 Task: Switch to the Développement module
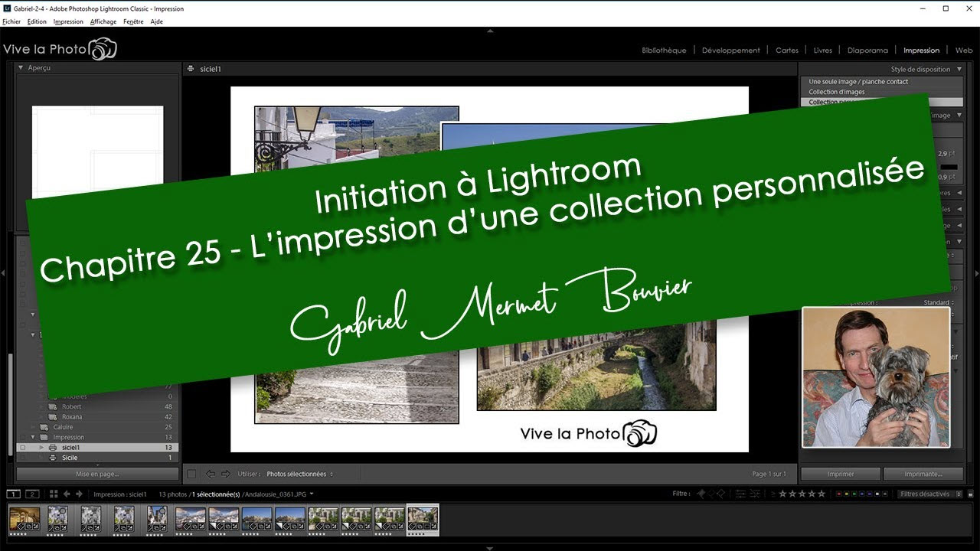coord(730,51)
